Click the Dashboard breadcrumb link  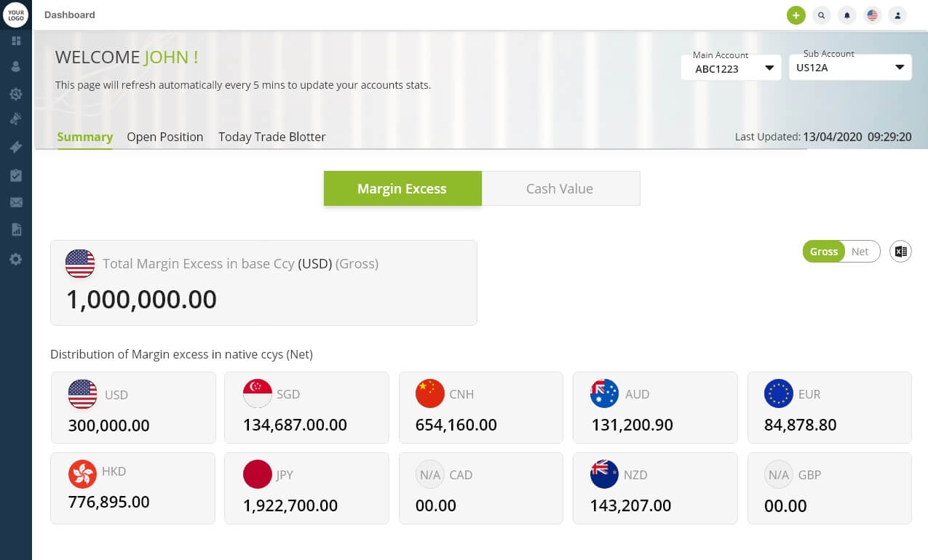click(x=69, y=15)
